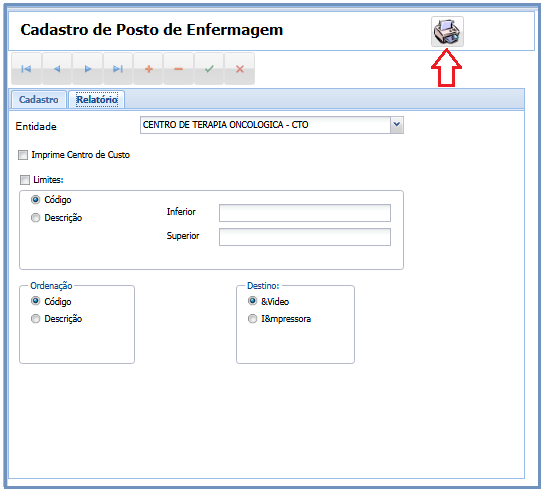The height and width of the screenshot is (495, 546).
Task: Focus the Inferior limit input field
Action: coord(305,213)
